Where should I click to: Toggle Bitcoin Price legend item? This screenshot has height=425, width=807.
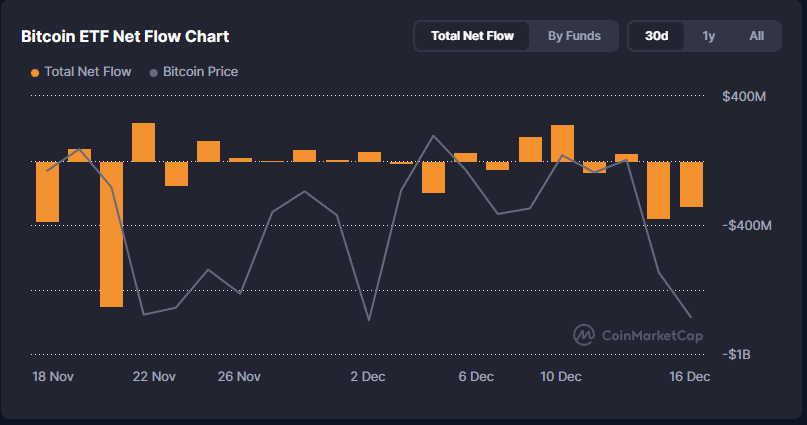coord(200,72)
